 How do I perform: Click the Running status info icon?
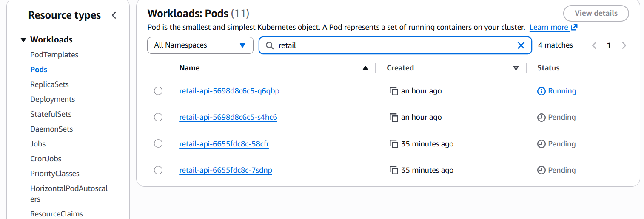click(x=541, y=91)
